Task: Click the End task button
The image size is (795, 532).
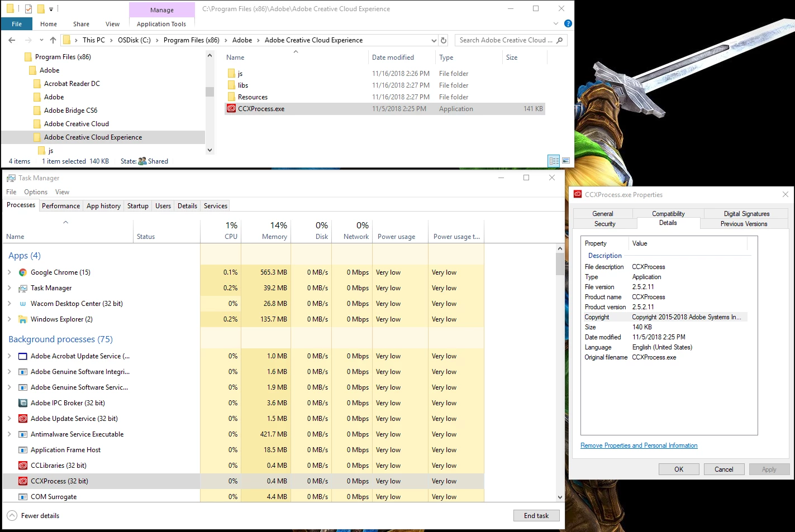Action: coord(536,516)
